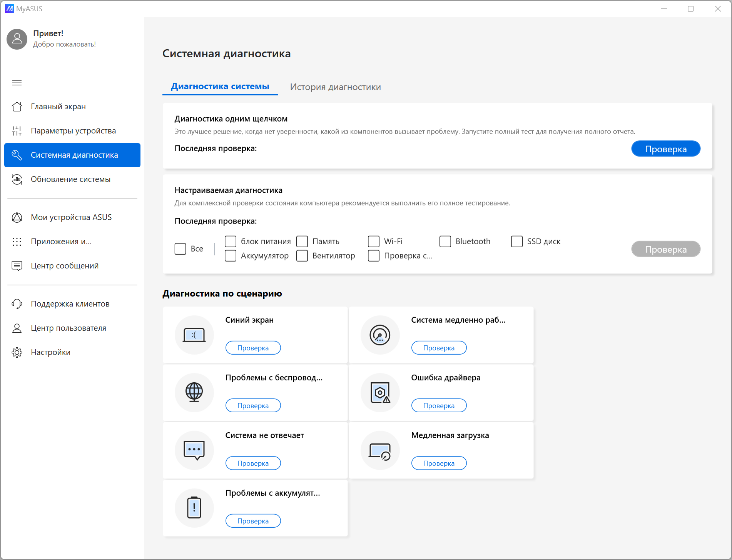The image size is (732, 560).
Task: Click the battery problems icon
Action: (194, 508)
